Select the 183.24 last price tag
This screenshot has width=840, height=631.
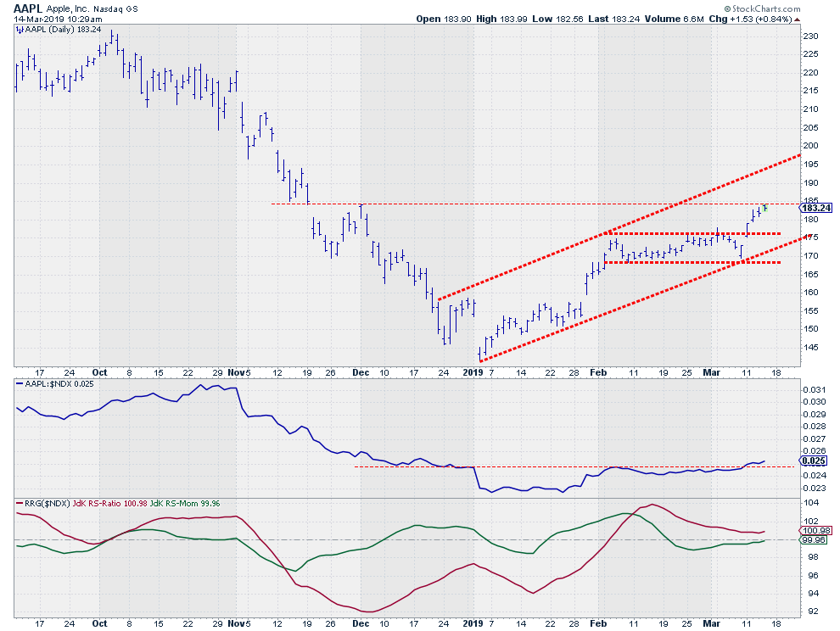click(818, 208)
